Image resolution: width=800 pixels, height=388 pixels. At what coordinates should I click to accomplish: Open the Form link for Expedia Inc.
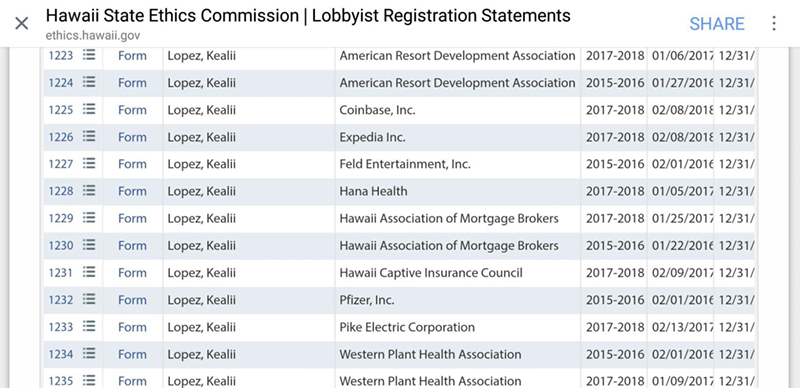coord(132,137)
